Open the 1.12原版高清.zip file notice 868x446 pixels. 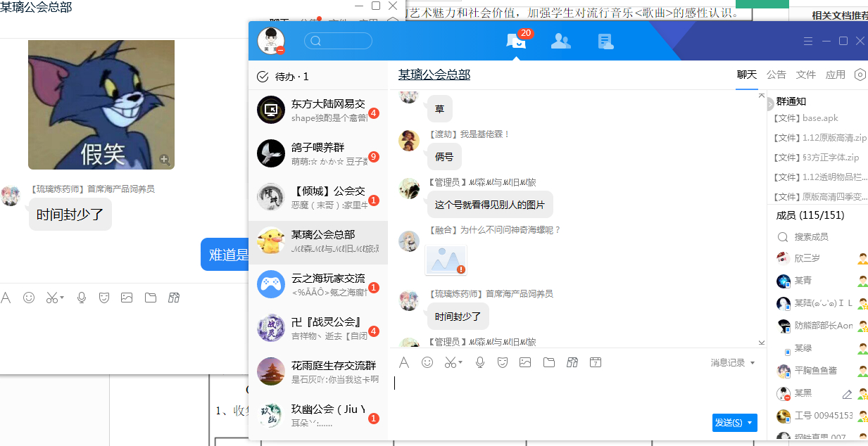pyautogui.click(x=820, y=138)
